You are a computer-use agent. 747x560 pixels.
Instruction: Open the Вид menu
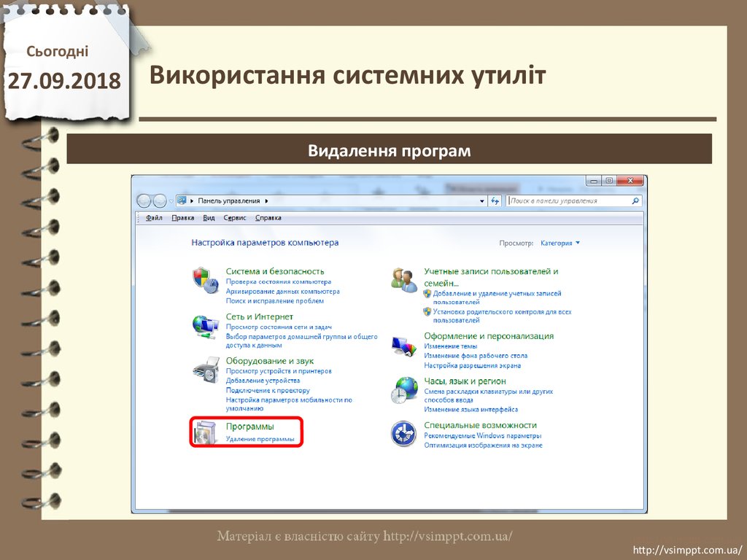coord(209,218)
